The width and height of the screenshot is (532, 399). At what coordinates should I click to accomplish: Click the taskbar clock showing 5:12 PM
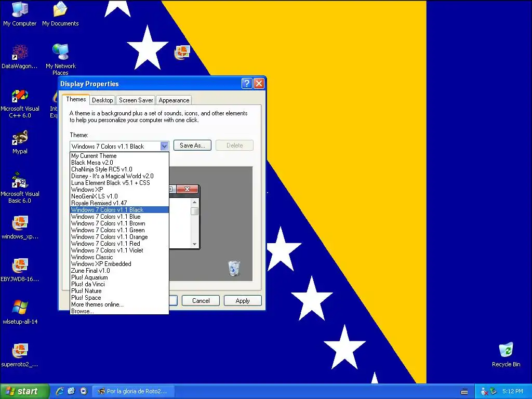coord(513,391)
